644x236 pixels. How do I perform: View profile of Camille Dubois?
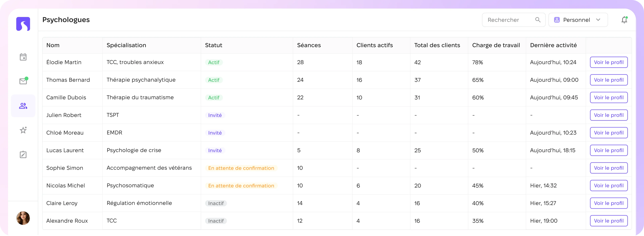point(608,97)
